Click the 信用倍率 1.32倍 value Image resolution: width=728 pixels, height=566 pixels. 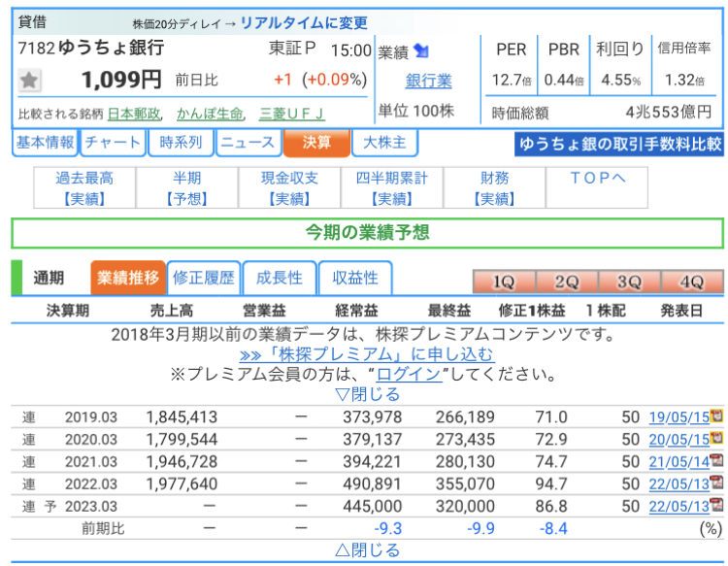[x=684, y=81]
